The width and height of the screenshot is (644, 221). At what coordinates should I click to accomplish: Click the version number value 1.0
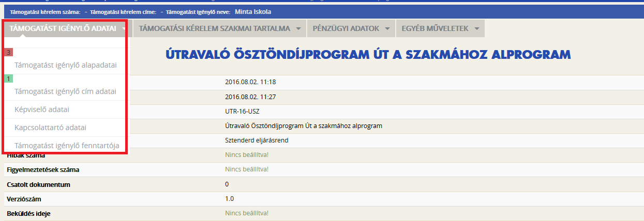tap(229, 199)
